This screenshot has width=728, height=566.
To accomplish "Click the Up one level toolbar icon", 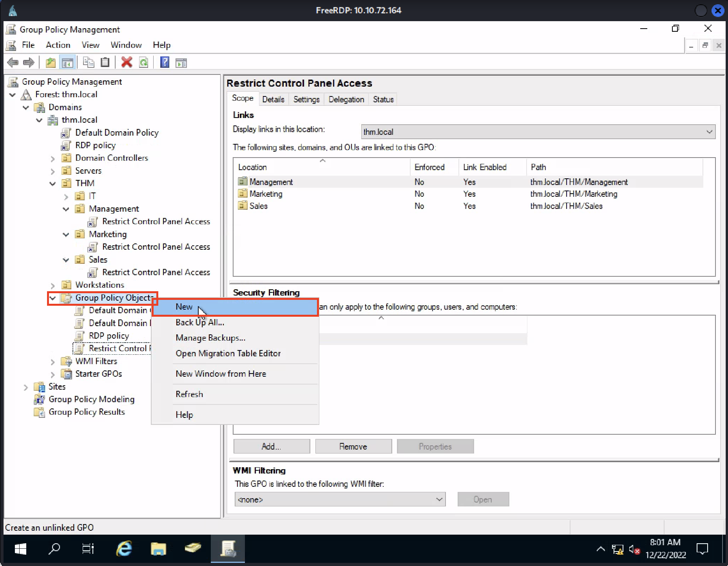I will tap(51, 62).
